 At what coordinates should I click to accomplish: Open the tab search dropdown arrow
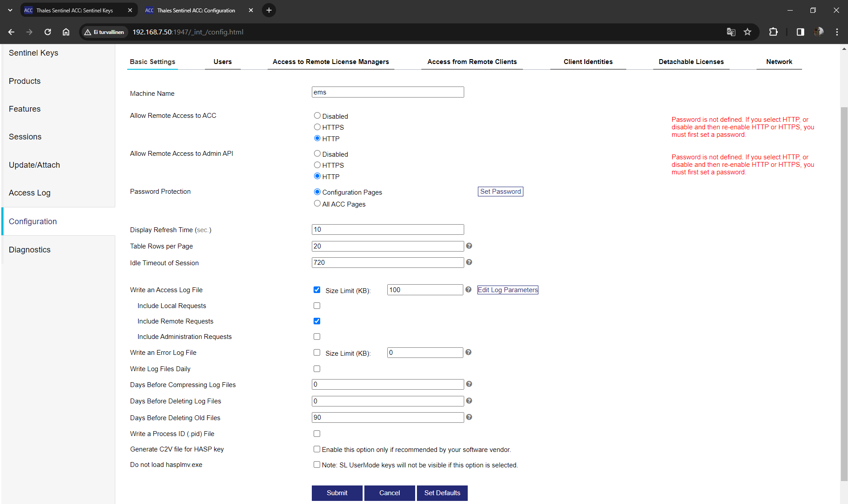(10, 10)
